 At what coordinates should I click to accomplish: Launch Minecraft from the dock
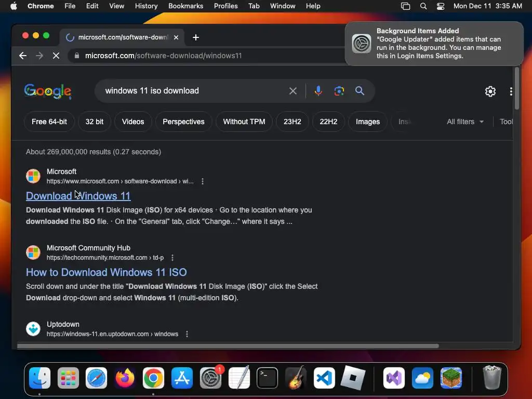451,378
